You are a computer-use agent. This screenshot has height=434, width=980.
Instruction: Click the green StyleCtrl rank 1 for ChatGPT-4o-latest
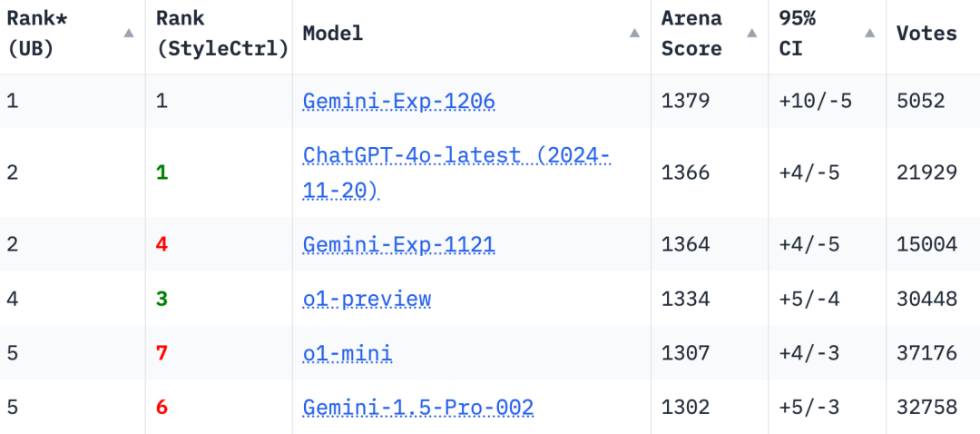162,173
